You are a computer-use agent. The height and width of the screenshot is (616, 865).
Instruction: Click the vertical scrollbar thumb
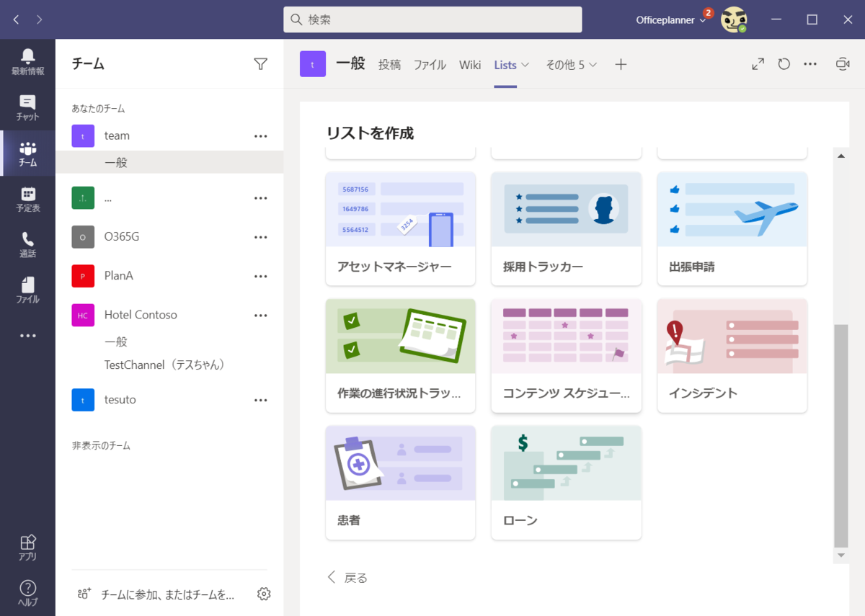(x=840, y=436)
